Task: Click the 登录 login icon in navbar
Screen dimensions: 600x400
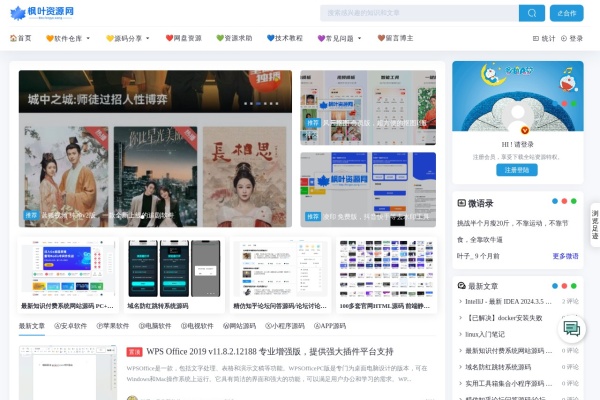Action: (570, 38)
